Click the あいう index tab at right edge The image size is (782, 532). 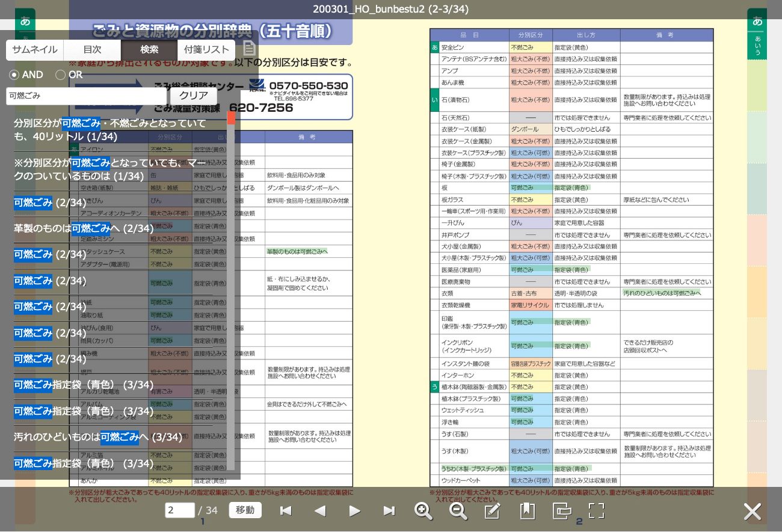pos(757,46)
